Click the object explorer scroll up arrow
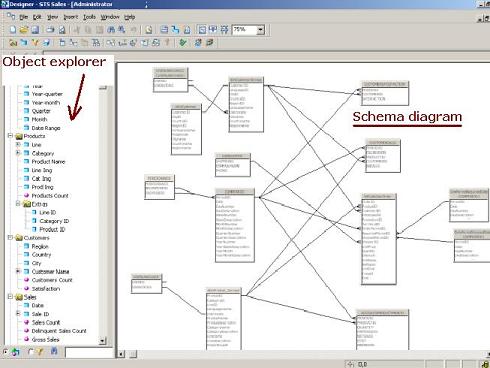 103,88
